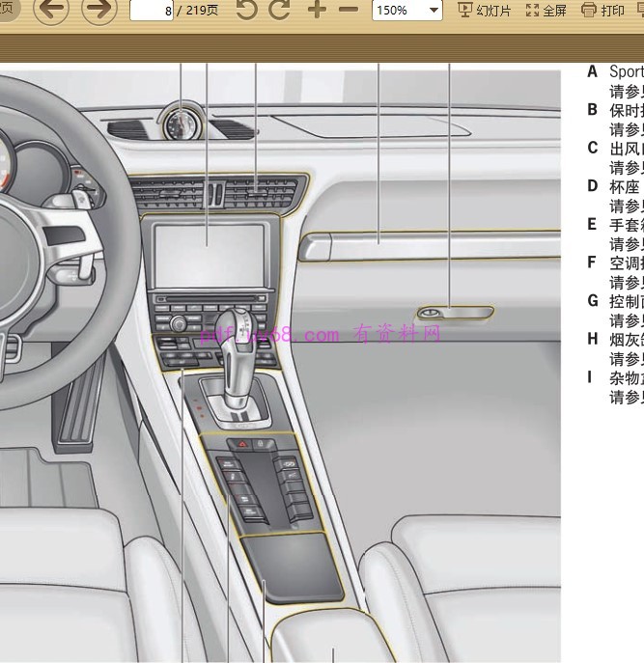Click the fullscreen expand icon
Viewport: 644px width, 663px height.
(532, 11)
